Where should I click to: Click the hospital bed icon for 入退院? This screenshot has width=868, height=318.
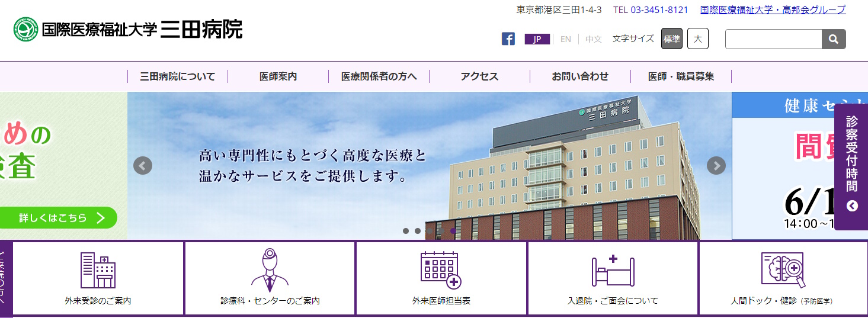[x=613, y=271]
